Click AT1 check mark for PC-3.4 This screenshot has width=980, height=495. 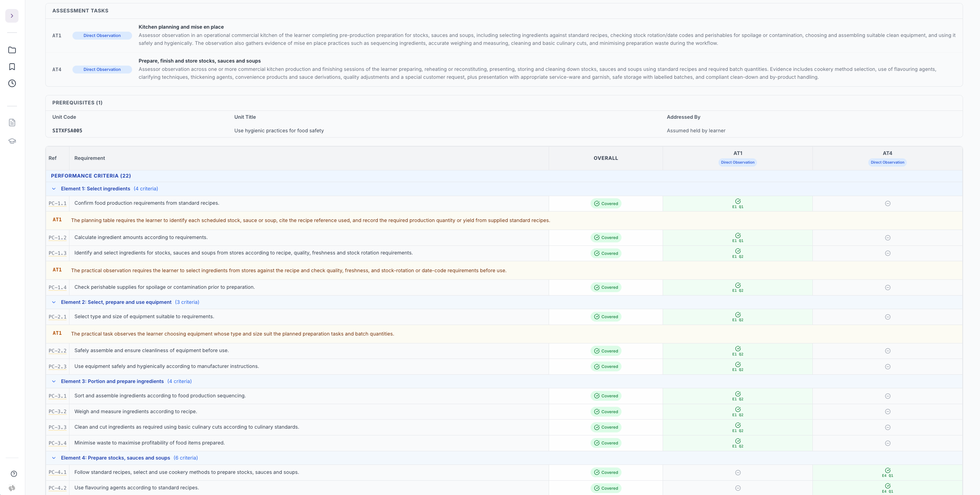(x=738, y=441)
